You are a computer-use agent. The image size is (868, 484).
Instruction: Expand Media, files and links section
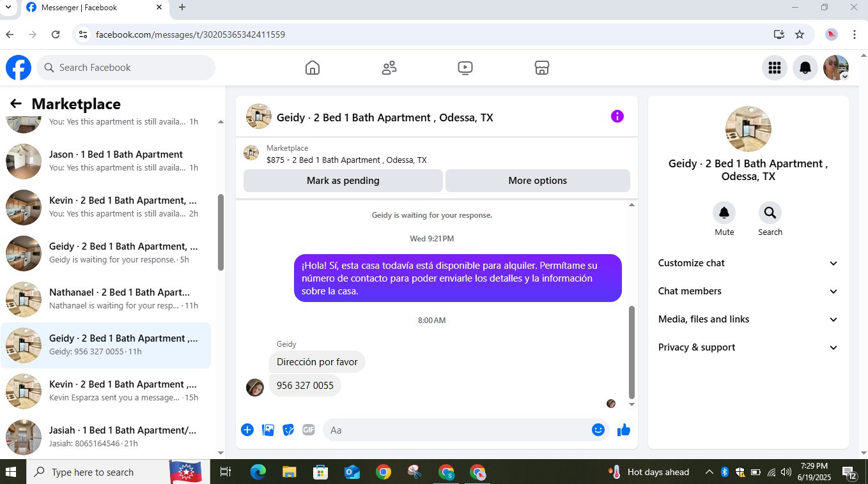pos(748,319)
